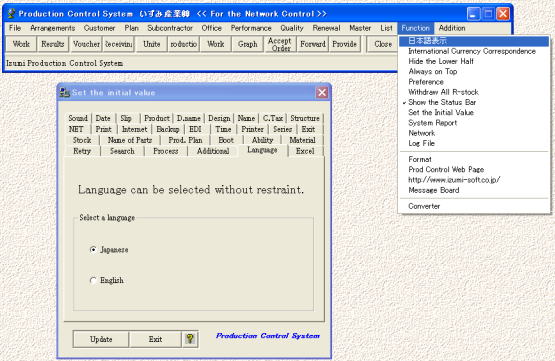The height and width of the screenshot is (361, 555).
Task: Open the Master menu
Action: pos(360,28)
